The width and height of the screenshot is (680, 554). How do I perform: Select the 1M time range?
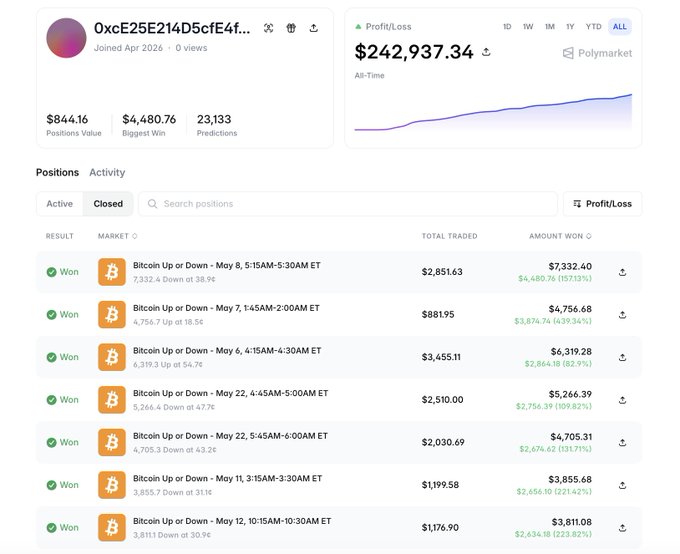[x=550, y=26]
